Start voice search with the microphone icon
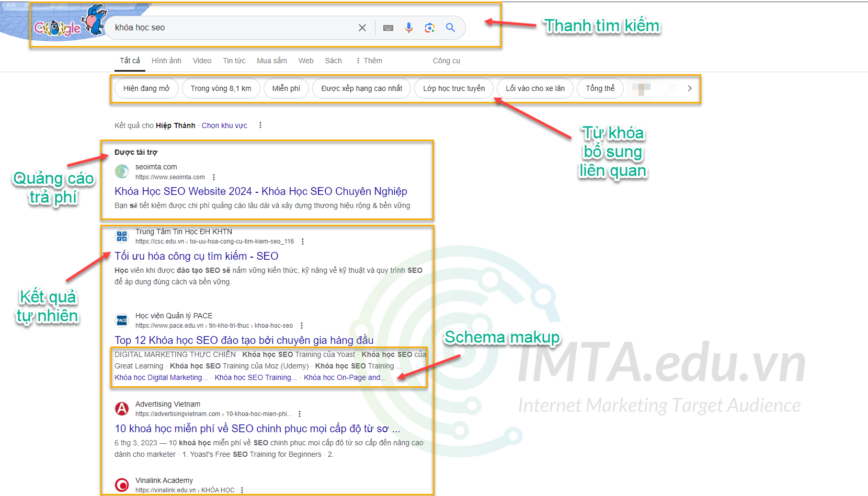The height and width of the screenshot is (496, 868). [409, 28]
